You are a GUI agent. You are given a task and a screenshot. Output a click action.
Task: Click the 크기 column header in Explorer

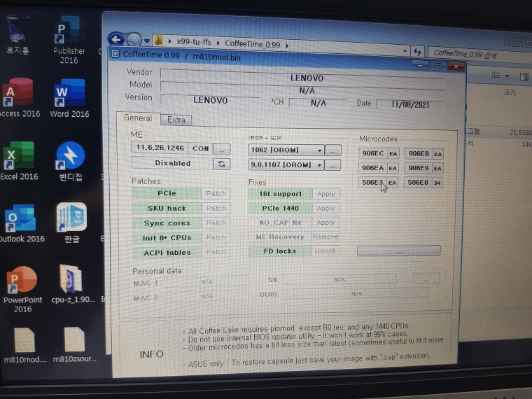pyautogui.click(x=509, y=92)
